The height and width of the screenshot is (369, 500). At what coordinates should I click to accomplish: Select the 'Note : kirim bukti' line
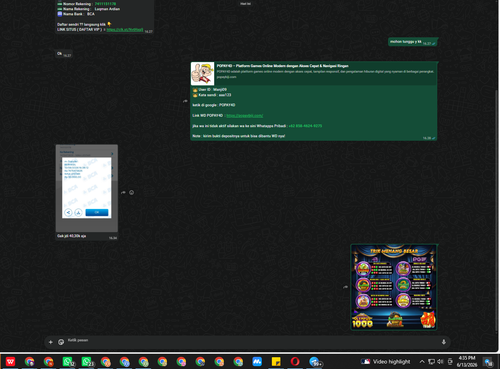[x=239, y=136]
